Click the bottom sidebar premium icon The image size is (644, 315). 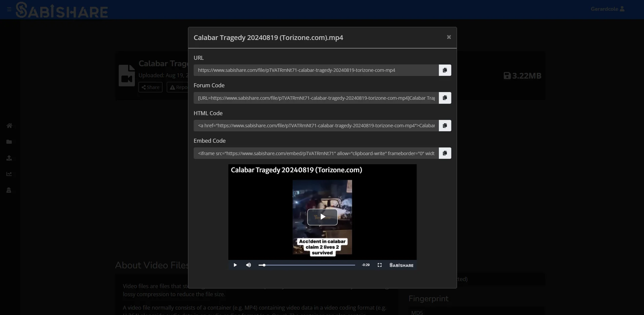[9, 190]
